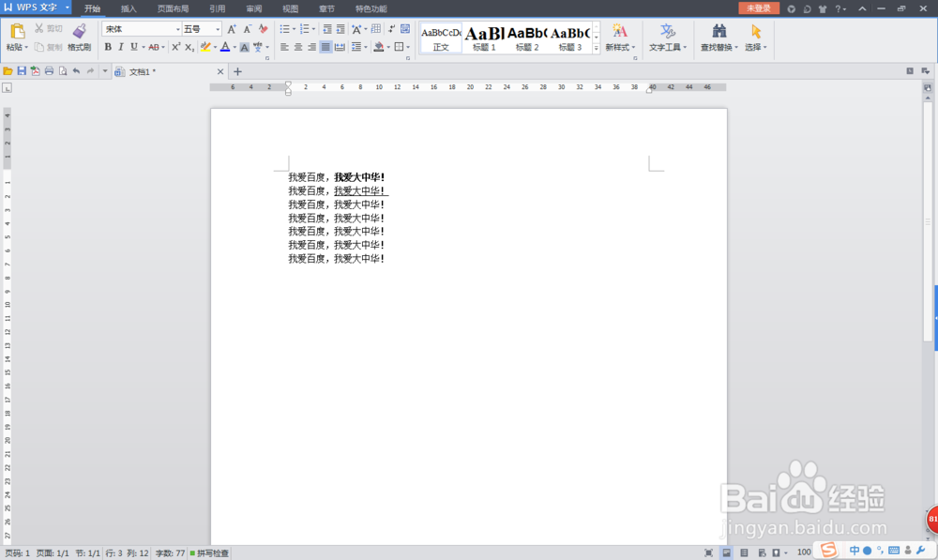Click the numbered list icon
The height and width of the screenshot is (560, 938).
point(305,29)
